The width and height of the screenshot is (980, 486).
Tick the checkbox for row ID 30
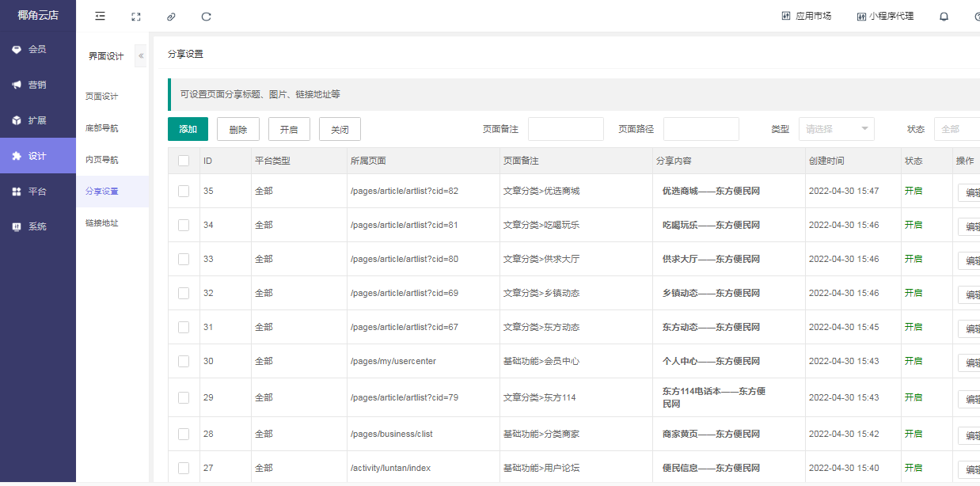[x=184, y=361]
